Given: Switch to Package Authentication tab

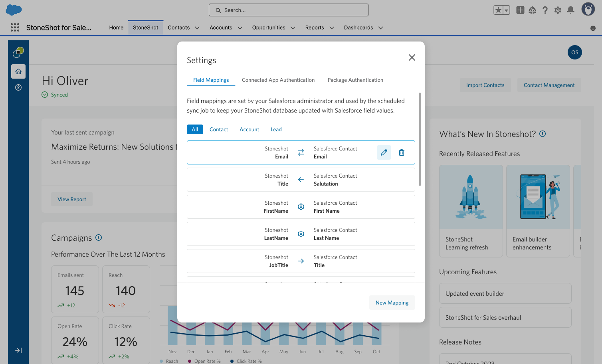Looking at the screenshot, I should [355, 80].
